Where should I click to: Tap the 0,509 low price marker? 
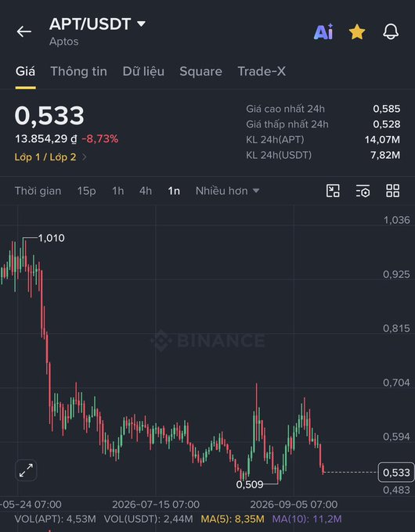[250, 484]
